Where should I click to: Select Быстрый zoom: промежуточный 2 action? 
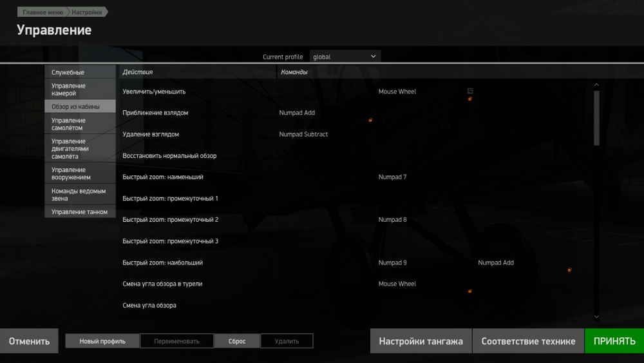(171, 219)
